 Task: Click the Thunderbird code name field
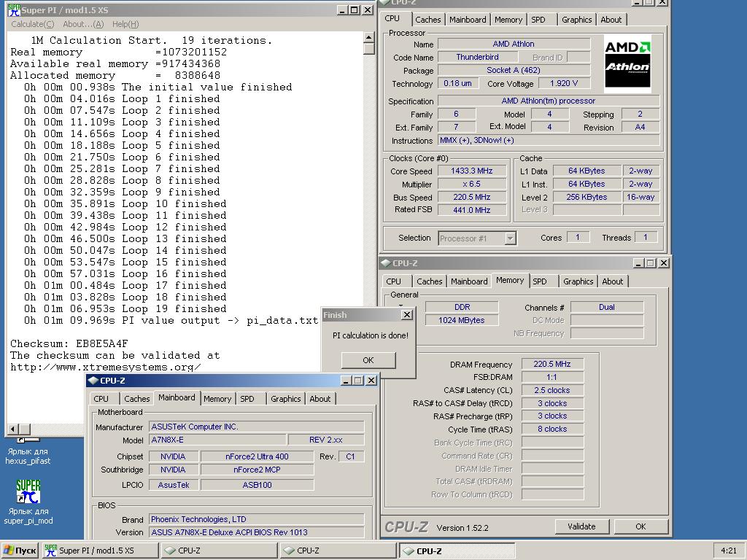point(477,57)
